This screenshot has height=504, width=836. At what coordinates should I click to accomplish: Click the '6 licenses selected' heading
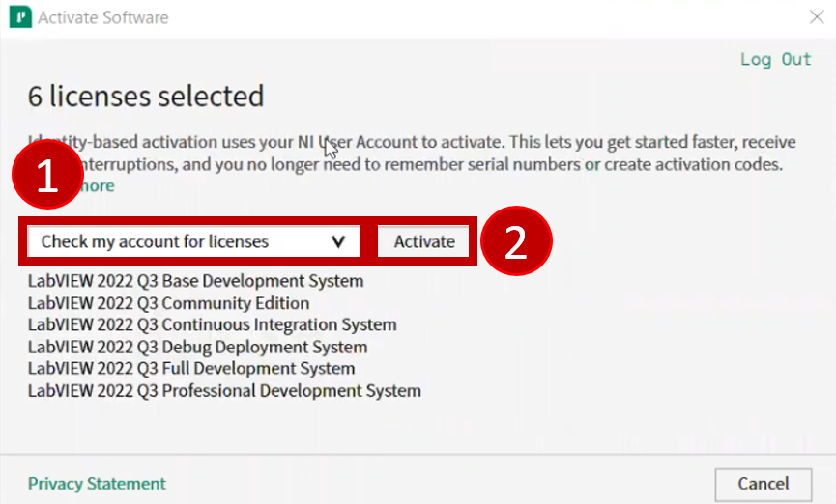coord(146,96)
